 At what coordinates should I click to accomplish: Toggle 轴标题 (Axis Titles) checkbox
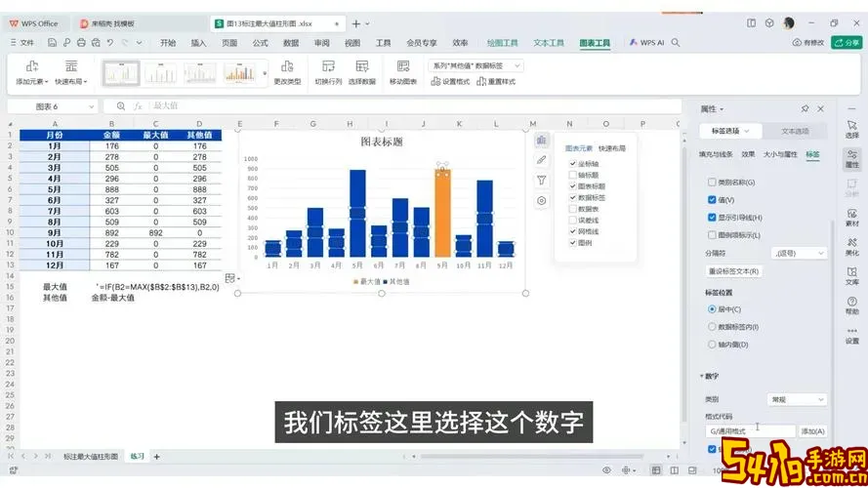click(x=573, y=175)
